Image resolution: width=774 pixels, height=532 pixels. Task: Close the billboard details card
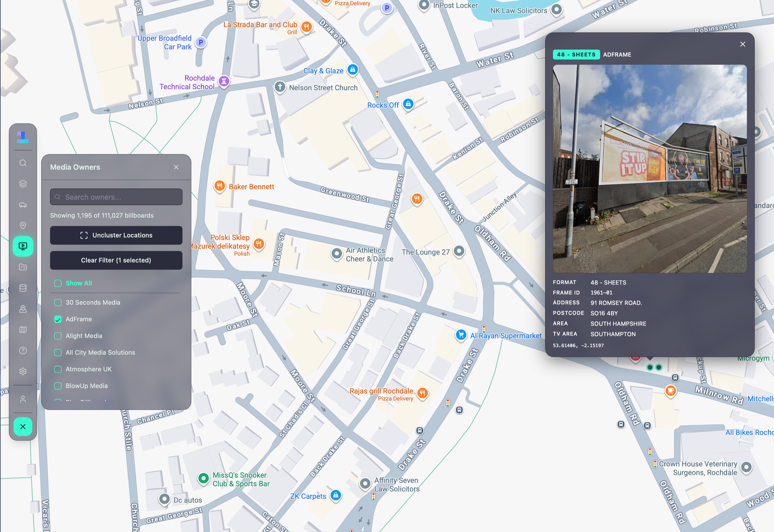pos(742,44)
